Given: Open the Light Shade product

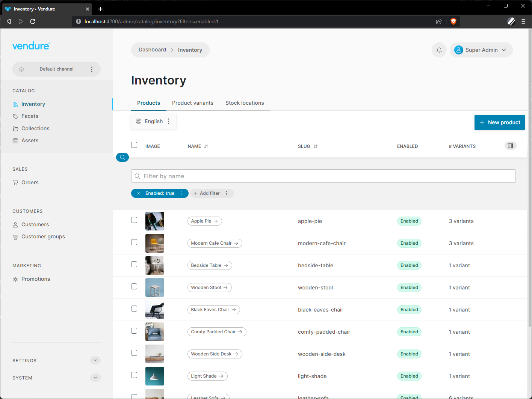Looking at the screenshot, I should pos(207,376).
